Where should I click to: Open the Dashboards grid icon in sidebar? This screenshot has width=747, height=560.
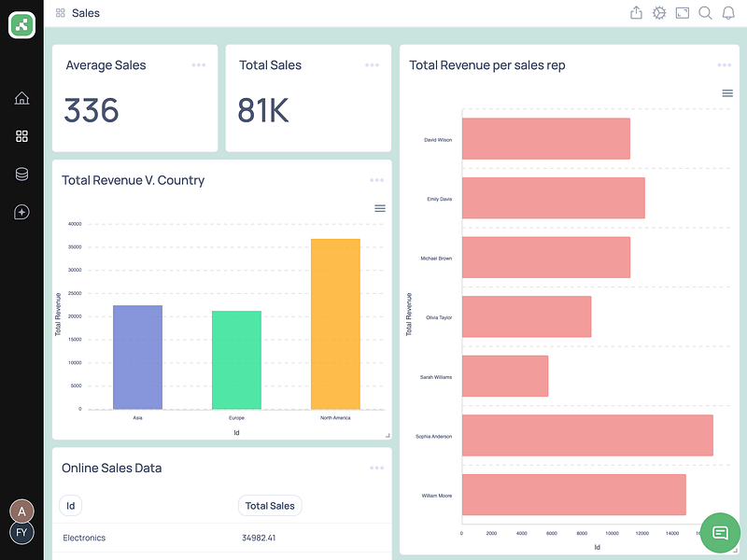pos(21,136)
